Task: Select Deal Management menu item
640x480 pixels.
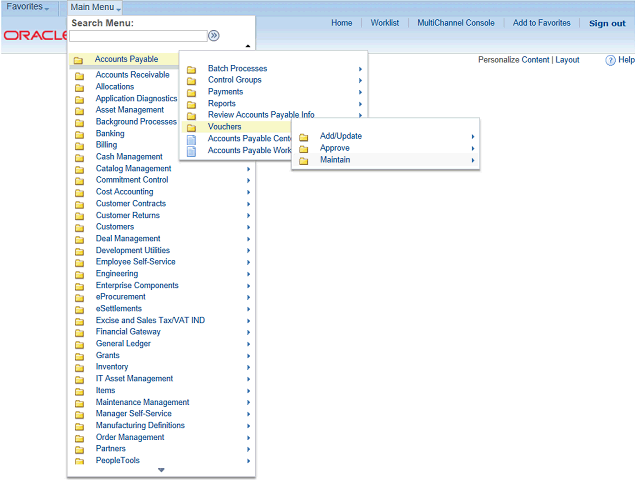Action: (x=128, y=239)
